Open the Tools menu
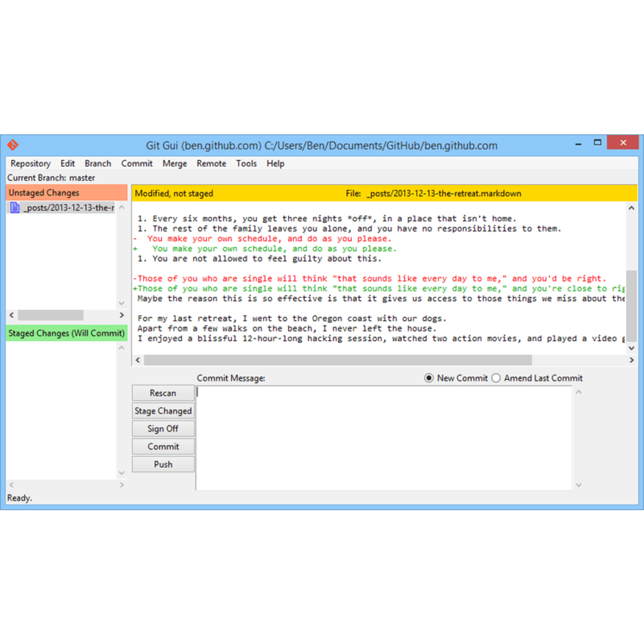This screenshot has width=644, height=644. tap(246, 164)
